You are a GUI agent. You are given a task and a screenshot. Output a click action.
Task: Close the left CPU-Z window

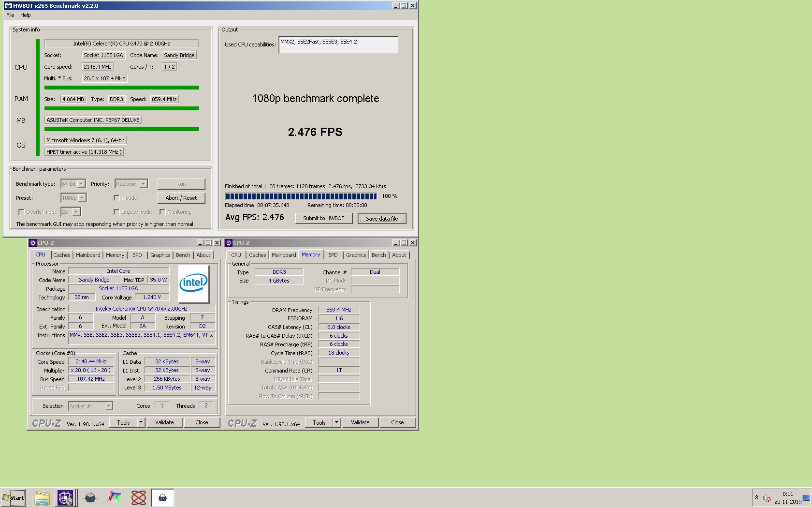tap(217, 243)
